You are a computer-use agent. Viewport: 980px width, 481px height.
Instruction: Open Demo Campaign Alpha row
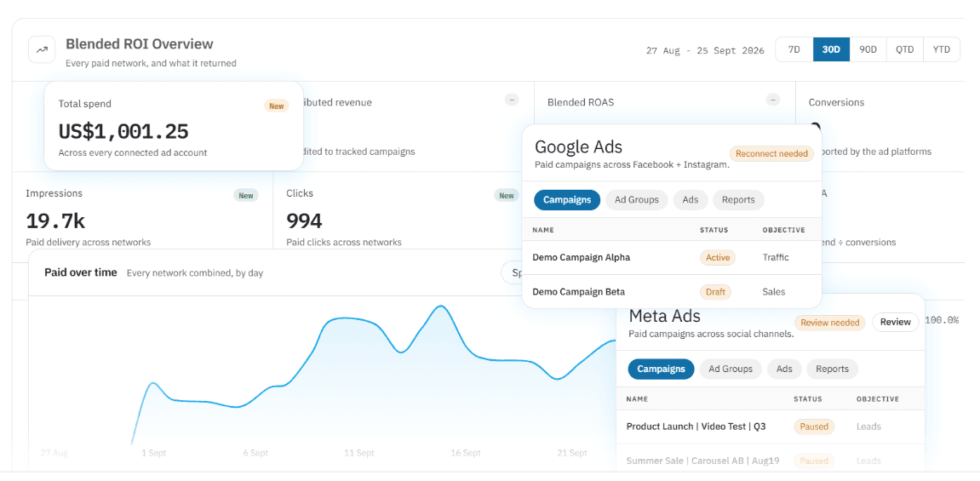[671, 257]
